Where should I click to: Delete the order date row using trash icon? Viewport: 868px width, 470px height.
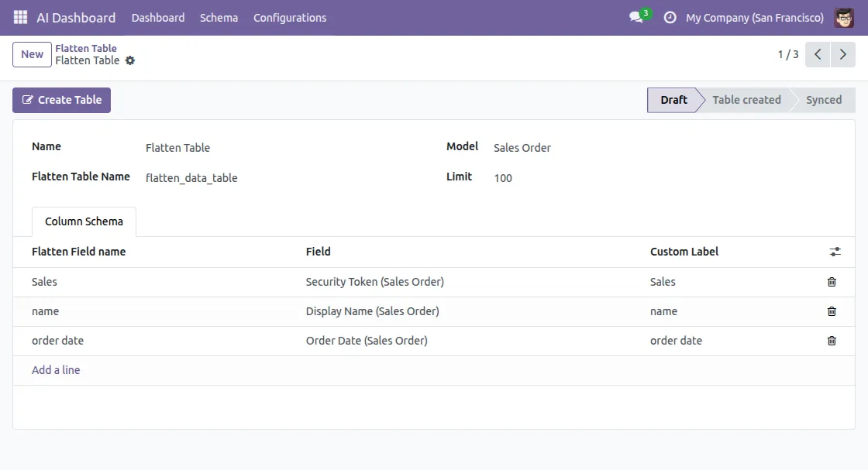(832, 341)
